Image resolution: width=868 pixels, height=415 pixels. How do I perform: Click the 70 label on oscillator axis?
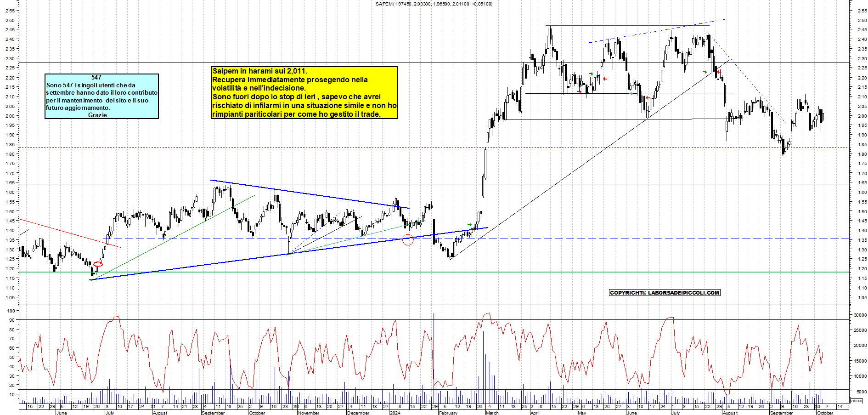coord(12,338)
